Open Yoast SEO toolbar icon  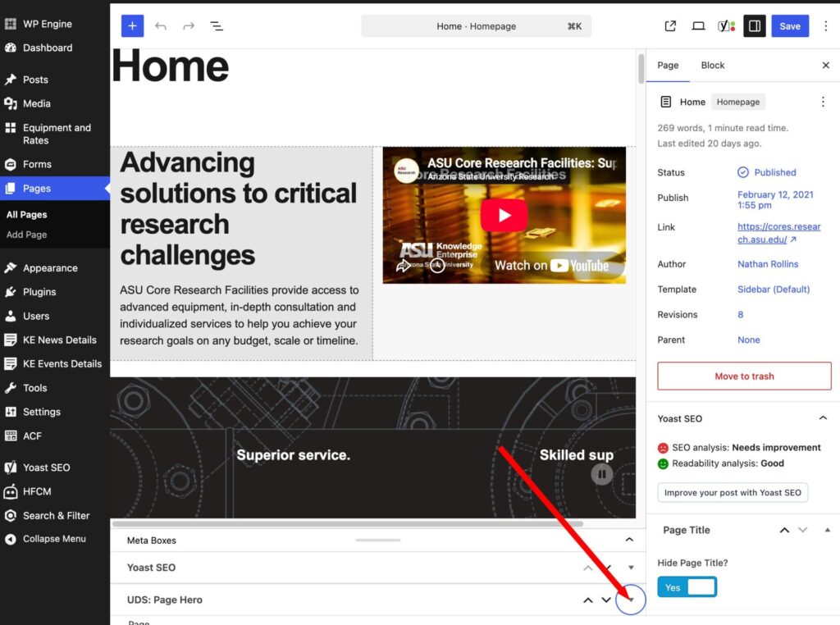pos(727,25)
